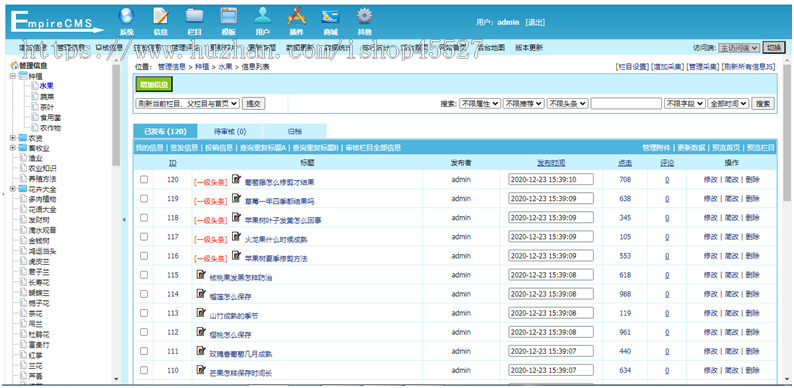The image size is (794, 388).
Task: Click the edit icon in row 118
Action: pos(236,217)
